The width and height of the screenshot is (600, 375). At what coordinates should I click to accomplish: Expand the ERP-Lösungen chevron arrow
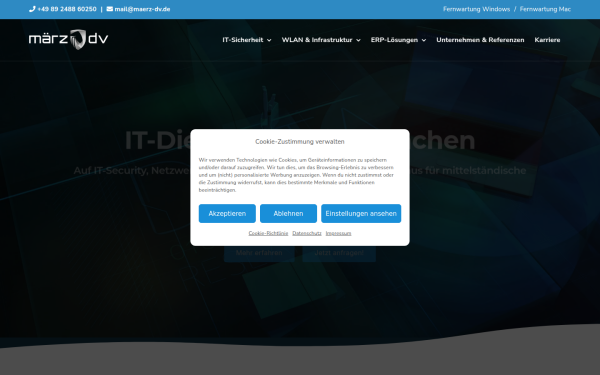(x=424, y=40)
